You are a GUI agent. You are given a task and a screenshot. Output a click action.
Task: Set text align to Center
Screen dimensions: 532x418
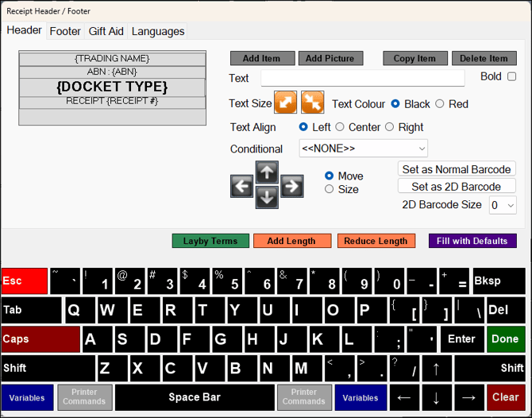[x=340, y=127]
